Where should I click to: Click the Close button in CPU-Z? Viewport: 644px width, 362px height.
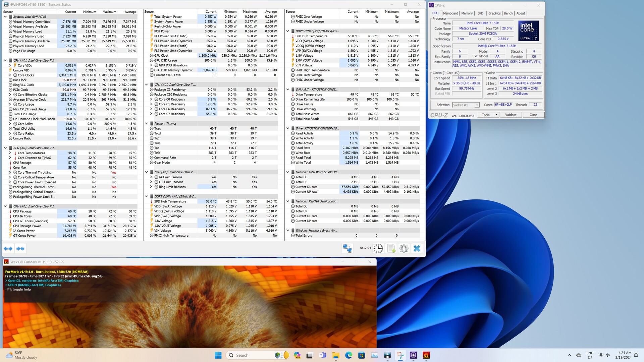pyautogui.click(x=533, y=115)
